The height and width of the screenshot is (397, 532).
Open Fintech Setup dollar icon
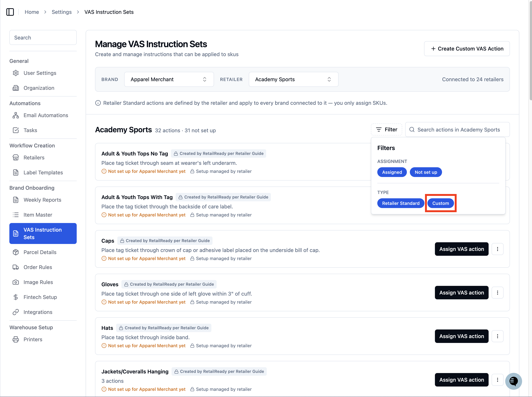[16, 297]
